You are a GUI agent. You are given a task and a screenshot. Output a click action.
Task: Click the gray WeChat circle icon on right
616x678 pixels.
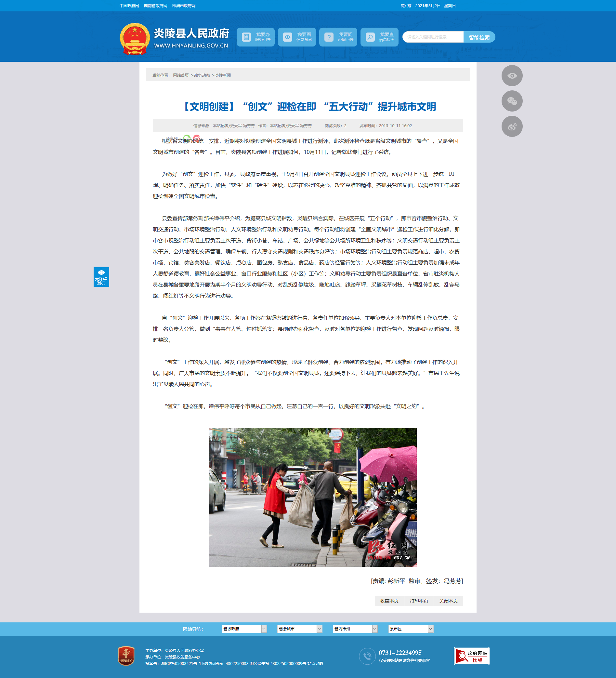pos(512,101)
